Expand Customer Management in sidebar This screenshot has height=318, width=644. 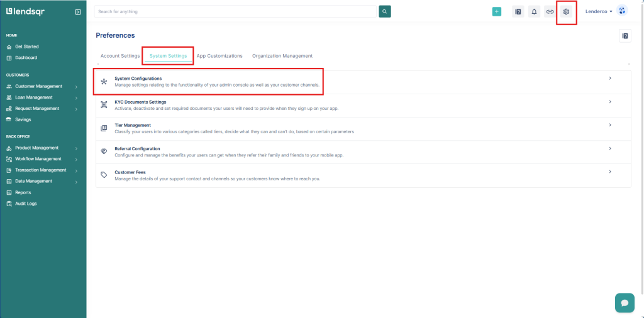click(x=38, y=86)
